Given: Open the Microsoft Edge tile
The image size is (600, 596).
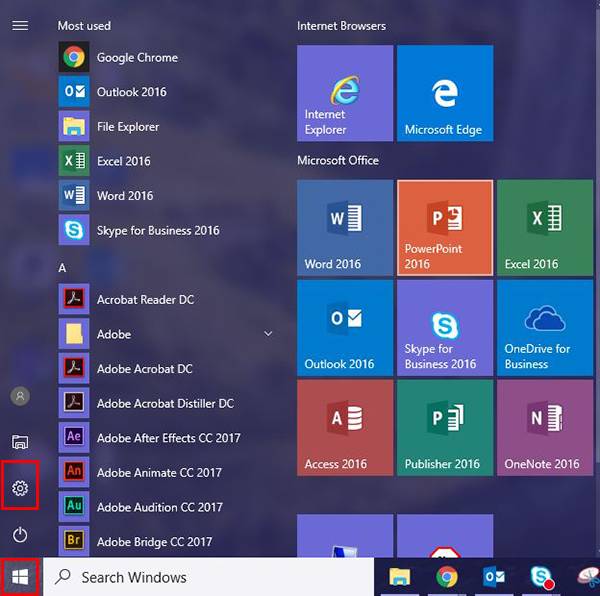Looking at the screenshot, I should tap(445, 93).
